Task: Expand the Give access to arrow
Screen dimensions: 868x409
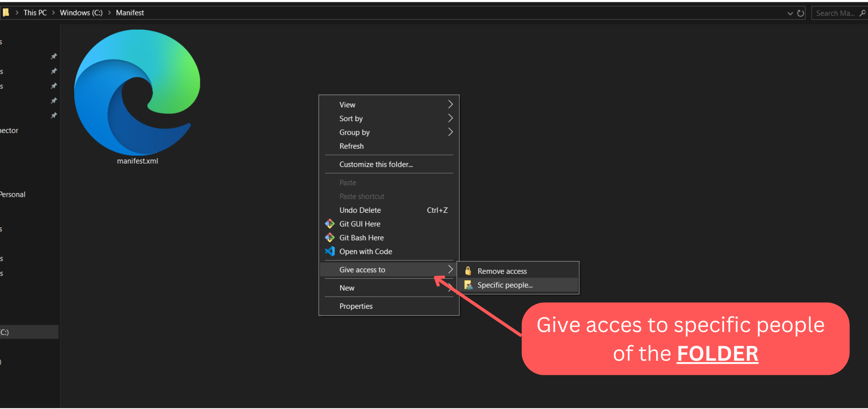Action: tap(450, 269)
